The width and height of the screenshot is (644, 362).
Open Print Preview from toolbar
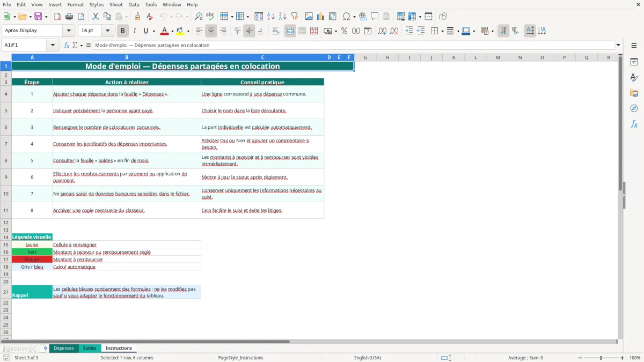click(81, 17)
